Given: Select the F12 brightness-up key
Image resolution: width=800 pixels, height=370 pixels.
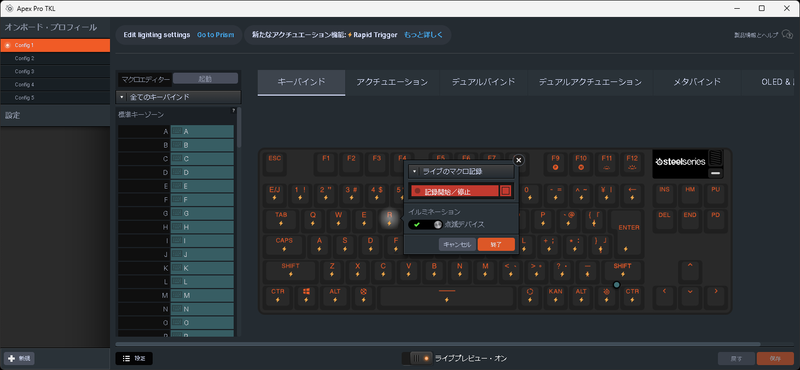Looking at the screenshot, I should 632,163.
